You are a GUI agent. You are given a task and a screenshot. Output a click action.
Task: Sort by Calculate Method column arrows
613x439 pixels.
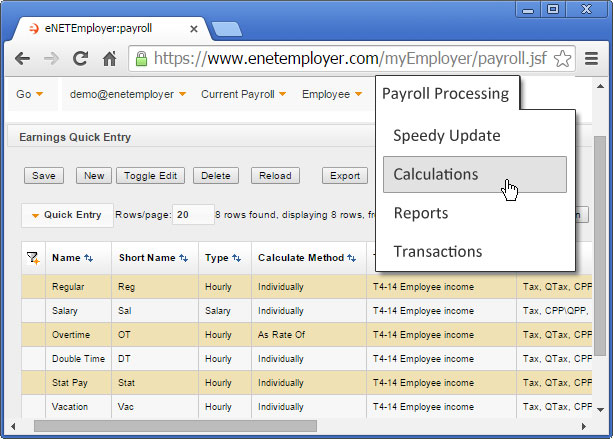(351, 258)
